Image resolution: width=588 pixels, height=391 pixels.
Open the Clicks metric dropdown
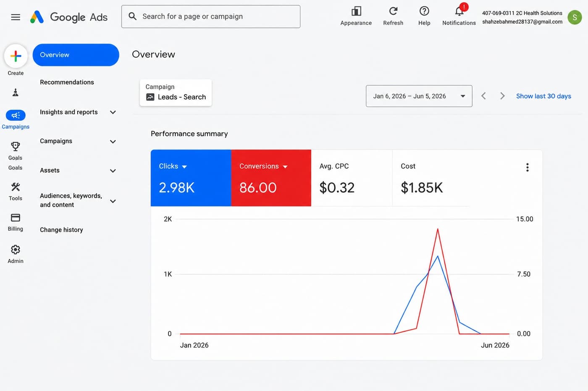[x=184, y=167]
